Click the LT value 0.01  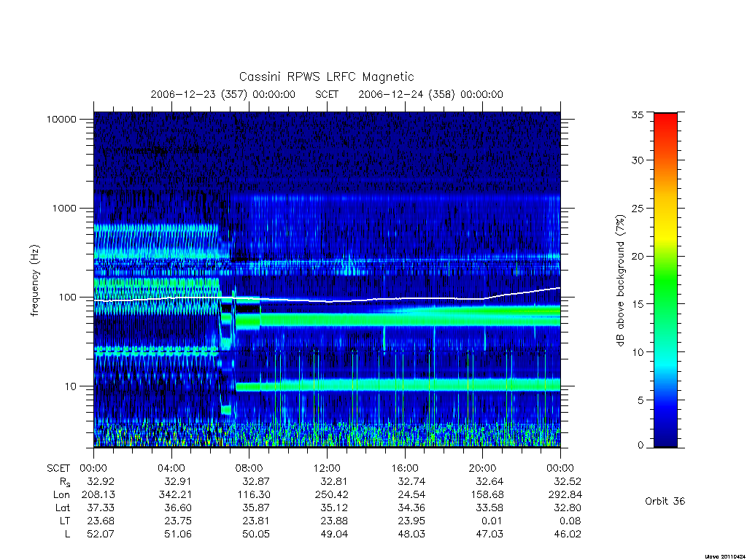click(x=492, y=521)
